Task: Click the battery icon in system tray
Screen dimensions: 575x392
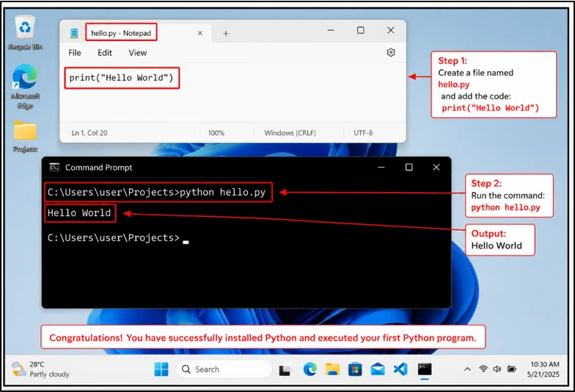Action: click(x=512, y=369)
